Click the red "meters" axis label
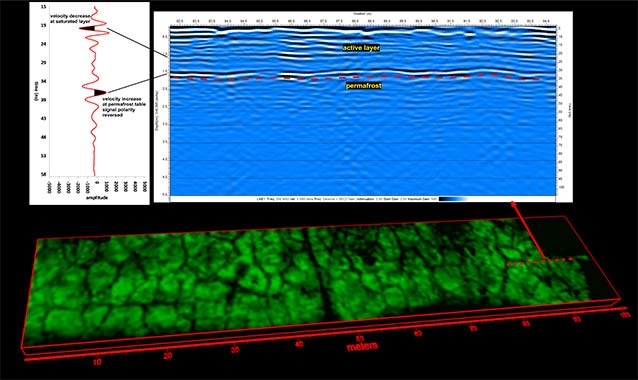 point(362,347)
